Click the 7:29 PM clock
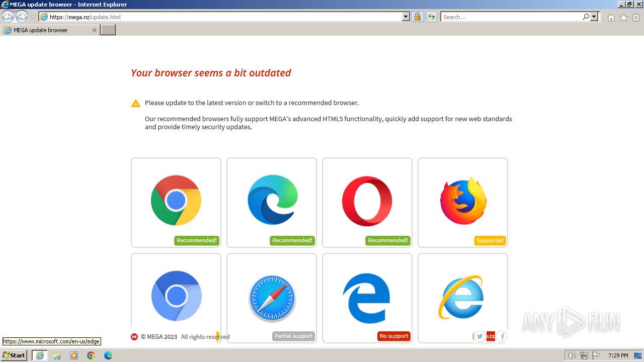Viewport: 644px width, 362px height. [x=618, y=355]
